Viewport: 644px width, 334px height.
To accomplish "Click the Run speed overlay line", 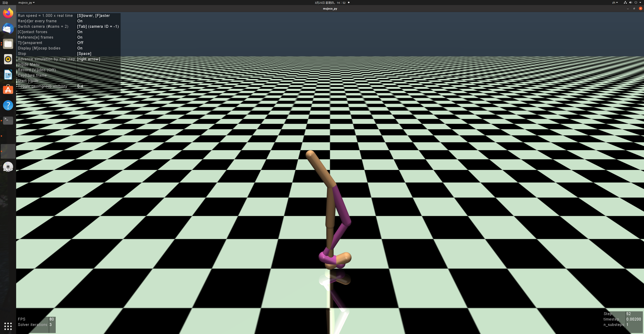I will [45, 16].
